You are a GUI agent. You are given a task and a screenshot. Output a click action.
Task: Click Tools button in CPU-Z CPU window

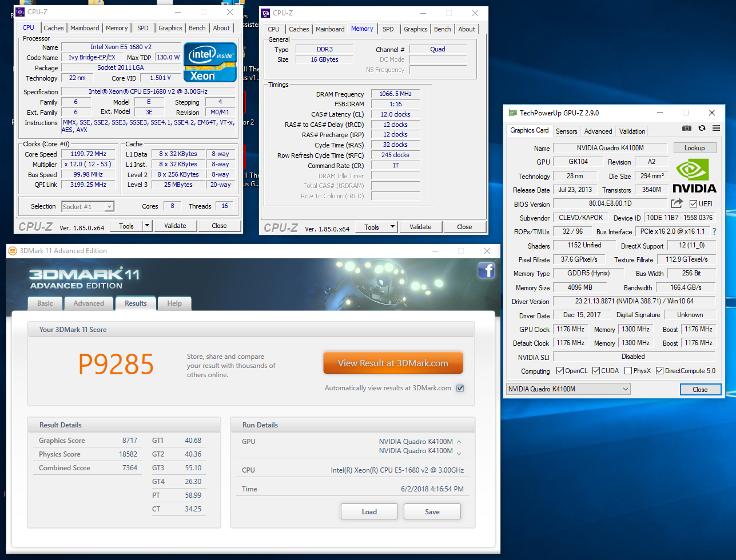tap(126, 226)
